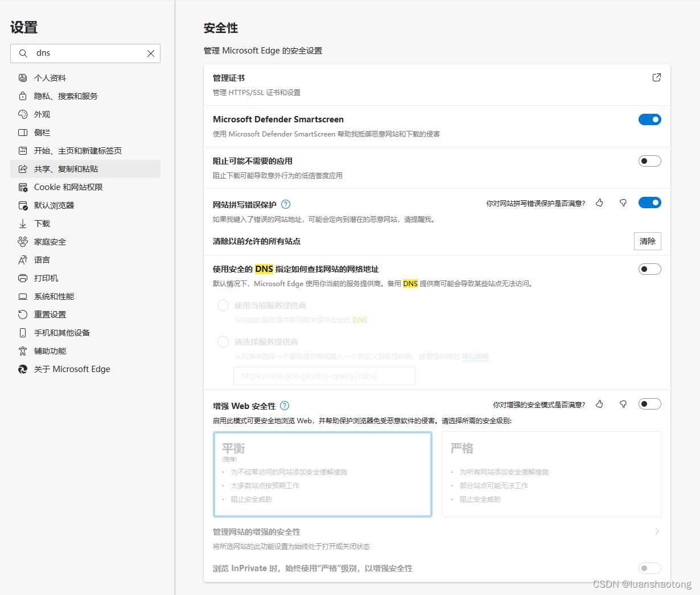
Task: Open 系统和性能 settings
Action: [x=85, y=296]
